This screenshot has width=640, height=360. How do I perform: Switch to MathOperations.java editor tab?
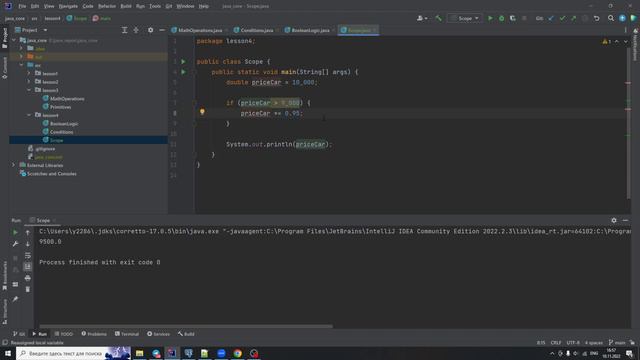(x=200, y=30)
